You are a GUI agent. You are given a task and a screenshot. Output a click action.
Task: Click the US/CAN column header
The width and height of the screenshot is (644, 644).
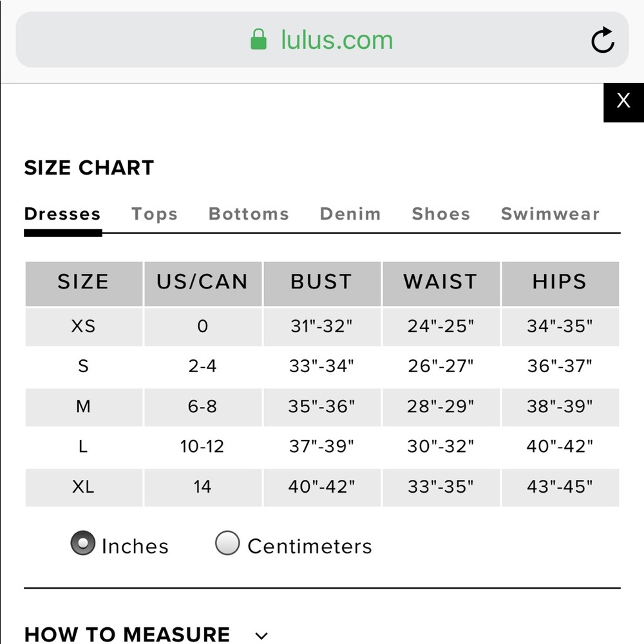point(203,283)
